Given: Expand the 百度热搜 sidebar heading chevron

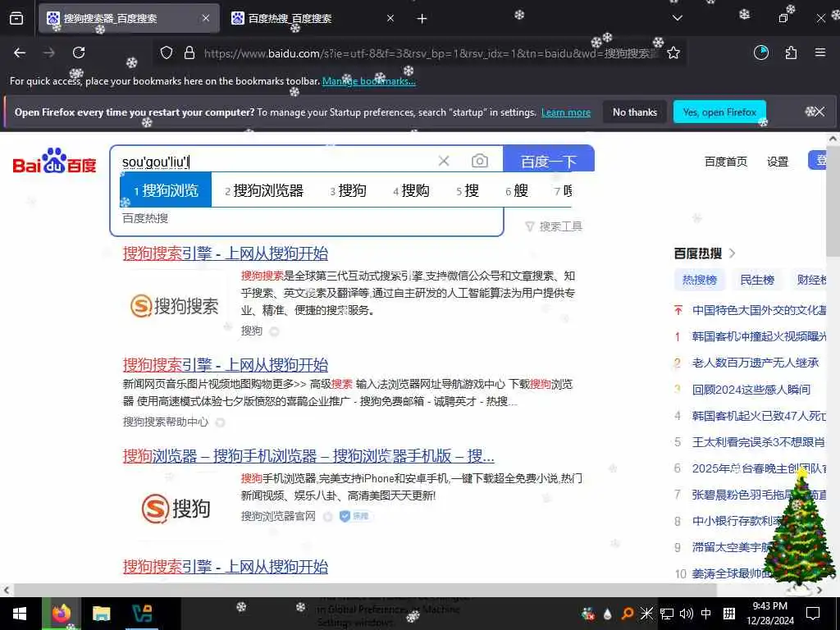Looking at the screenshot, I should tap(733, 253).
